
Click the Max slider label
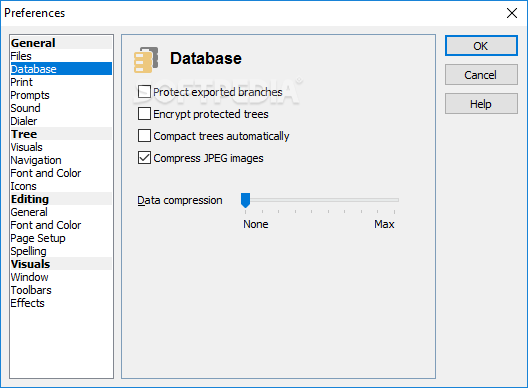(384, 224)
